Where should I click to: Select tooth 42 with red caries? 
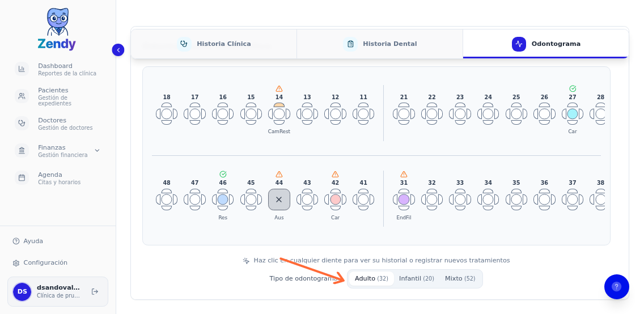[336, 200]
